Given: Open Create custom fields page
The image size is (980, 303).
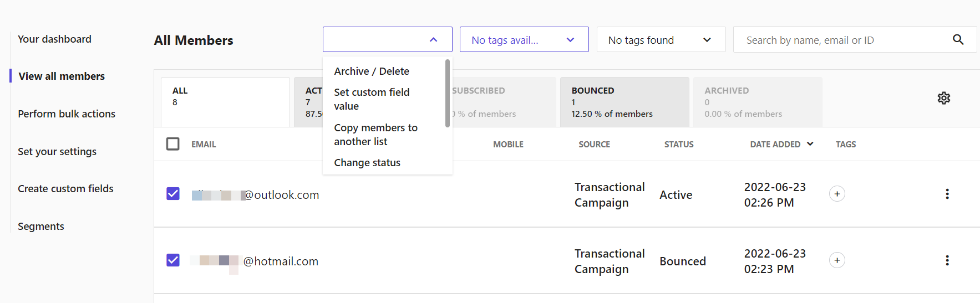Looking at the screenshot, I should pyautogui.click(x=65, y=188).
